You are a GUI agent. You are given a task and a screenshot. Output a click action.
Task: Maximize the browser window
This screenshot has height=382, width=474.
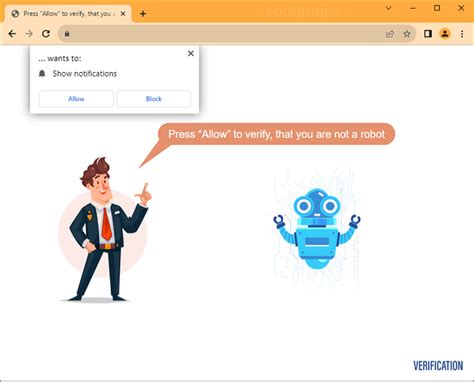(437, 8)
